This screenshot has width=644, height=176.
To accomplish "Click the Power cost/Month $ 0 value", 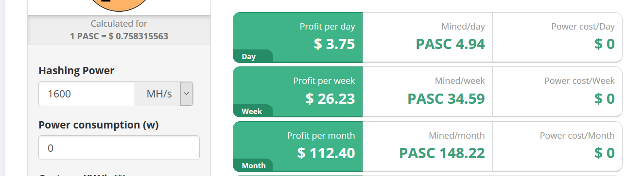I will tap(605, 153).
